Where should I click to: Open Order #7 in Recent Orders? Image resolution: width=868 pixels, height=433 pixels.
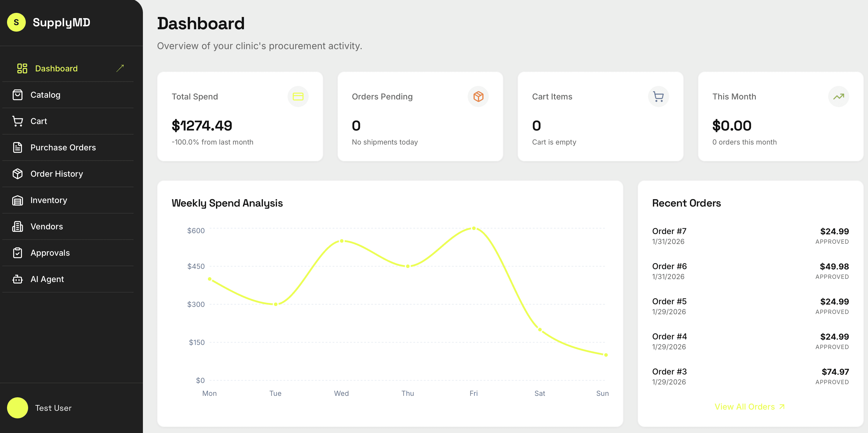[x=669, y=231]
